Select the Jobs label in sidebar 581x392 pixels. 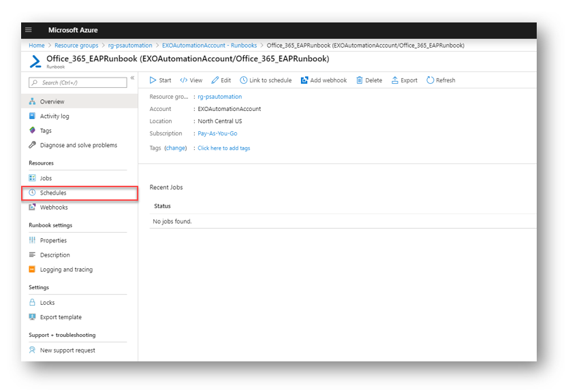[x=46, y=178]
